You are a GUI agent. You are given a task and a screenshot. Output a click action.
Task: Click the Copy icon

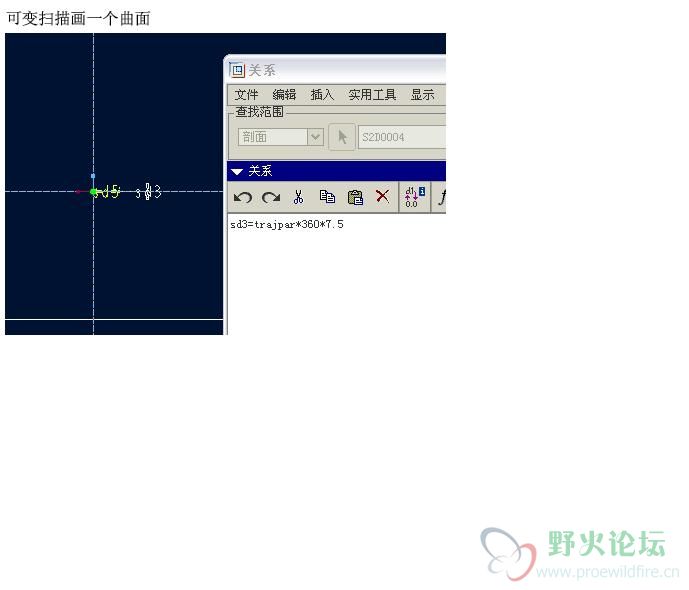[x=327, y=197]
